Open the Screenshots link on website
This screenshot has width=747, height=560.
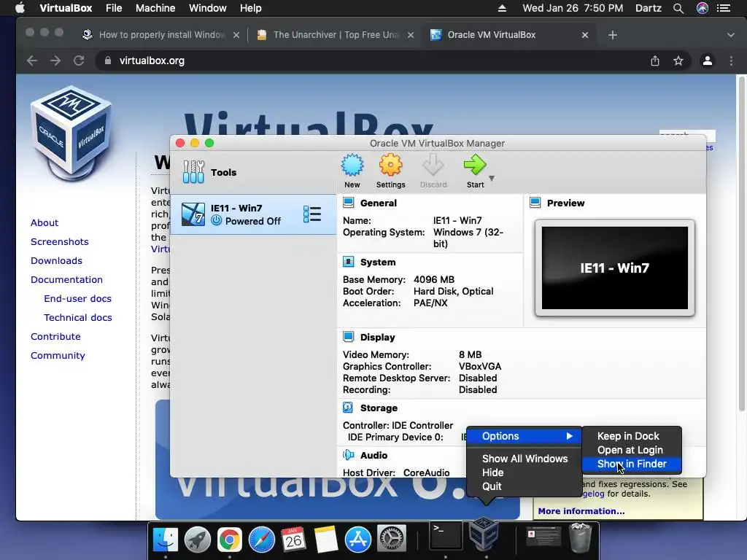60,241
